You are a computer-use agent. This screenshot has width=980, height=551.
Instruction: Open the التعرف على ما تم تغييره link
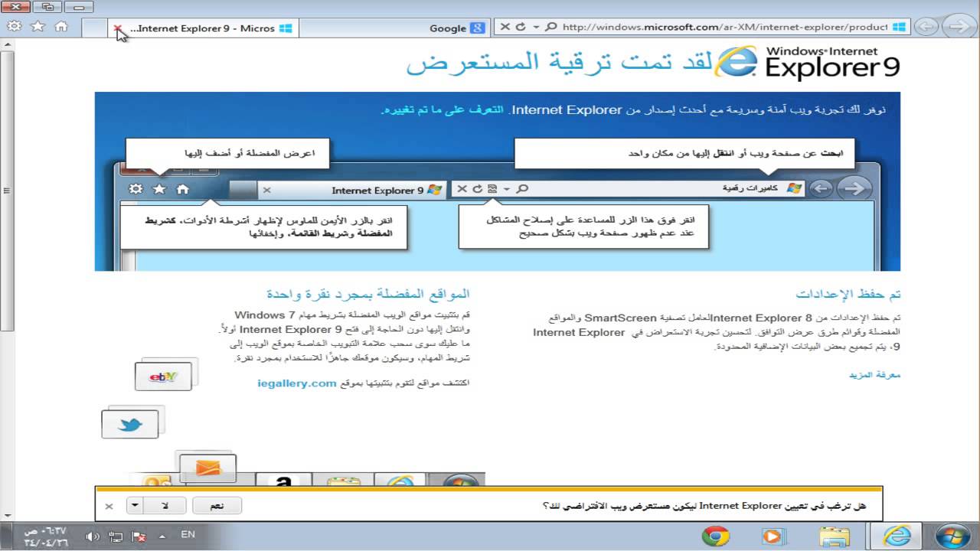click(443, 109)
